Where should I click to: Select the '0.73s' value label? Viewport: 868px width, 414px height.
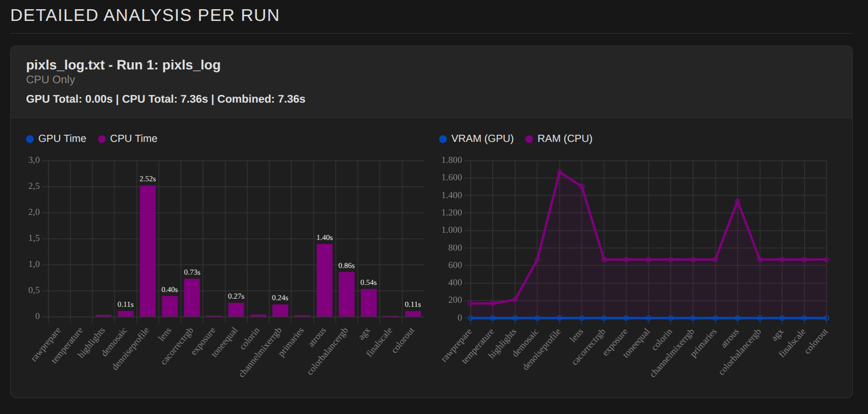click(192, 273)
